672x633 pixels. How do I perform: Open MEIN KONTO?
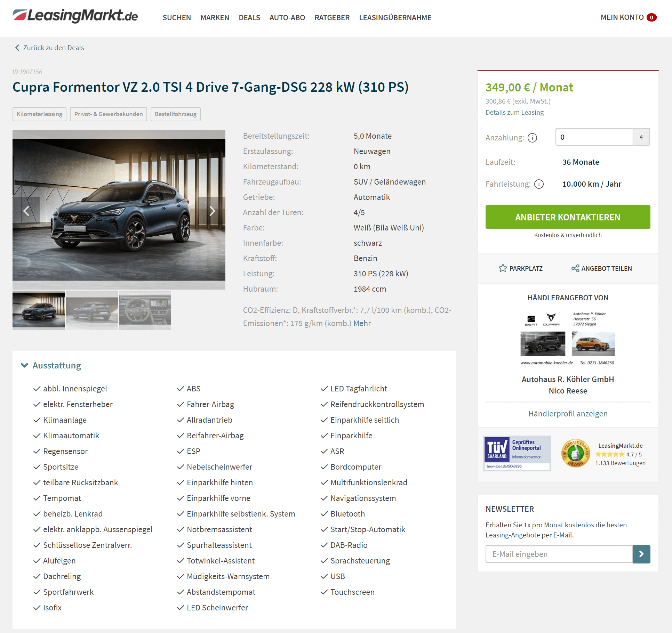(622, 17)
